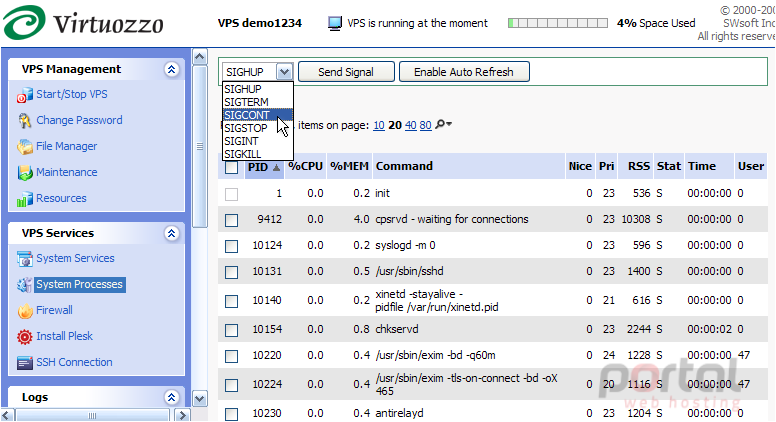
Task: Click the File Manager folder icon
Action: (x=24, y=146)
